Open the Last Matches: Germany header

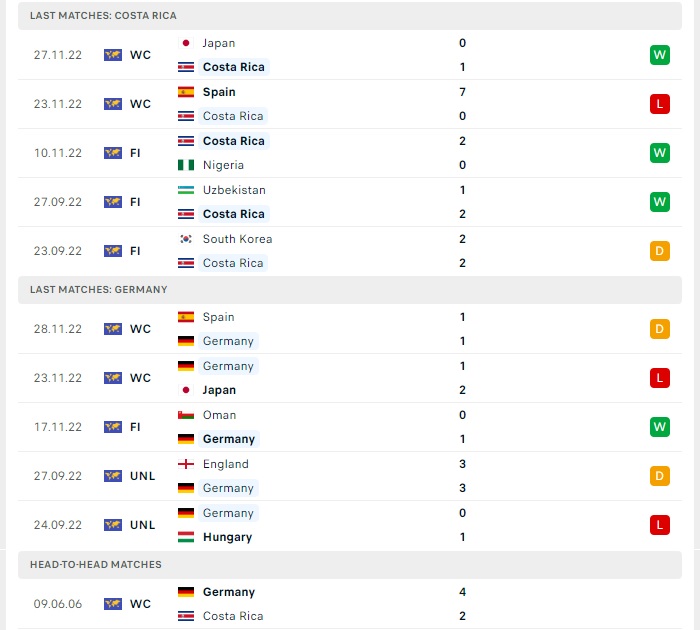[350, 290]
